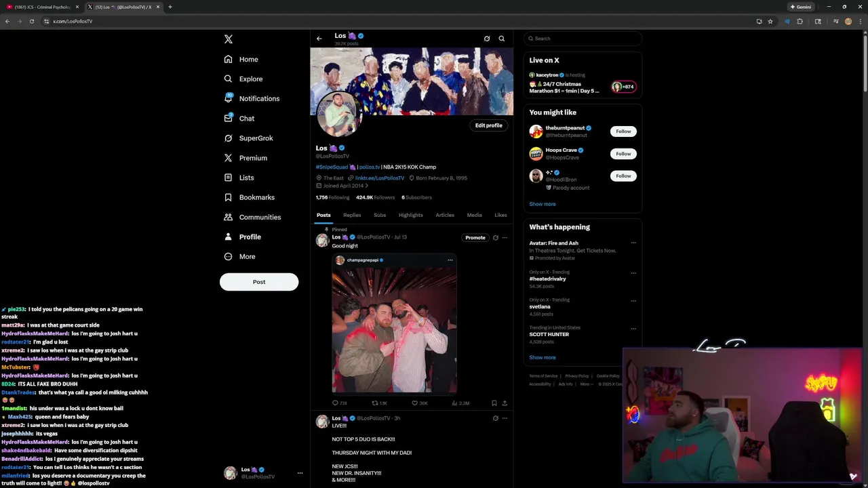868x488 pixels.
Task: Open Notifications in sidebar
Action: (252, 98)
